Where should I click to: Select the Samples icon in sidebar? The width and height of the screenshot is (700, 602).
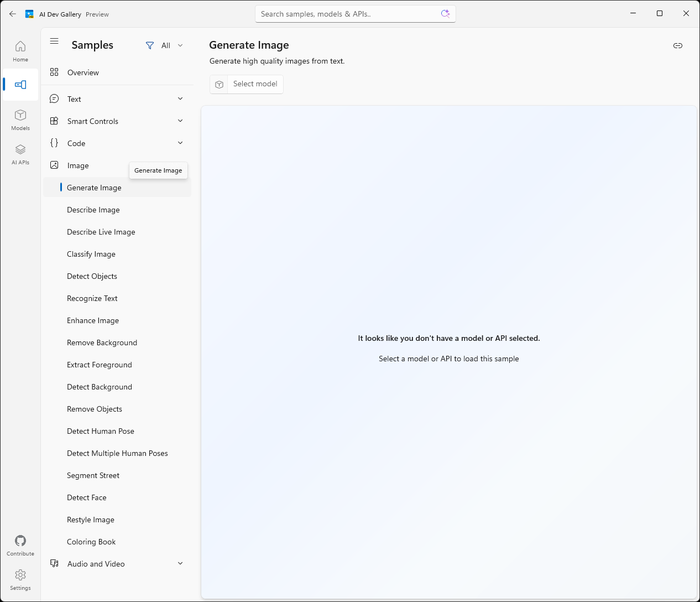pyautogui.click(x=20, y=85)
